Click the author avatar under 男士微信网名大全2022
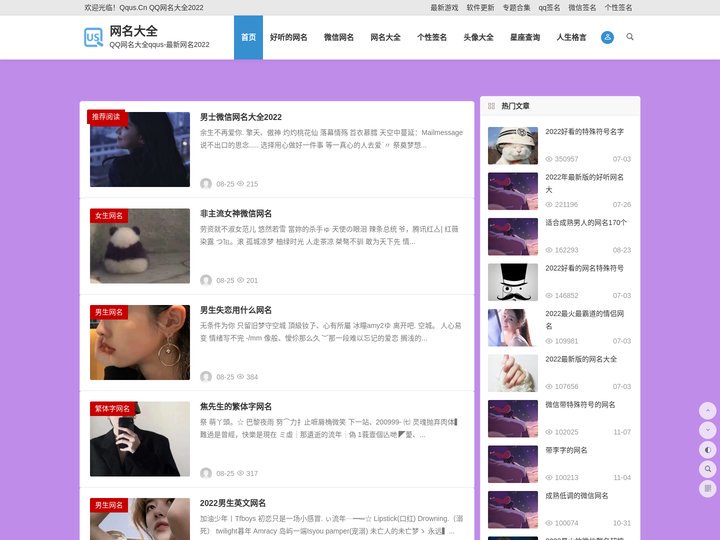Image resolution: width=720 pixels, height=540 pixels. (x=206, y=184)
